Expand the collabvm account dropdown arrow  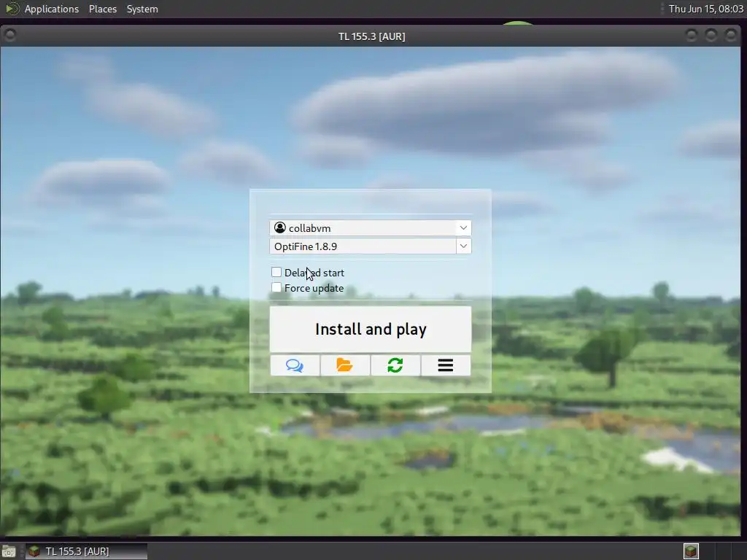click(x=463, y=227)
